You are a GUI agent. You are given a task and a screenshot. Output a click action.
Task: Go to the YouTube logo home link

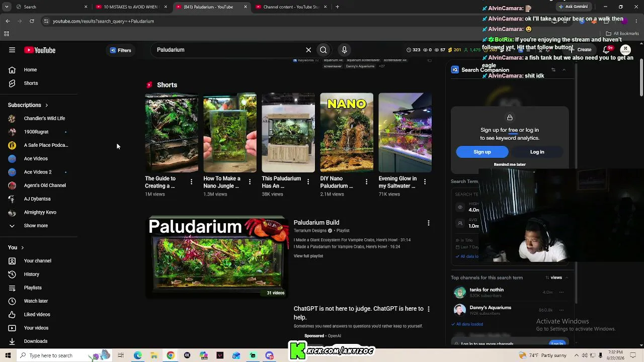click(x=40, y=50)
